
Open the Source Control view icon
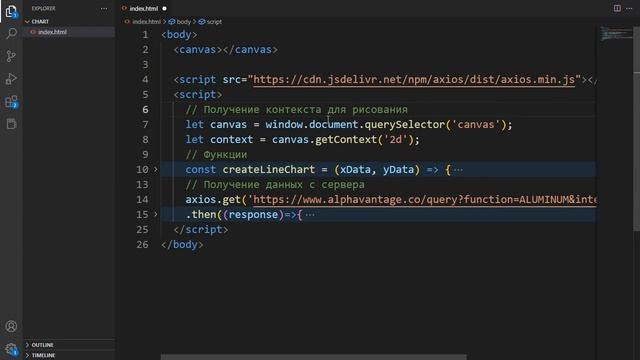point(11,56)
